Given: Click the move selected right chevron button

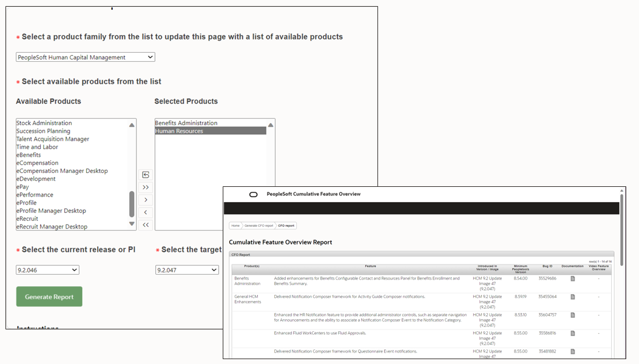Looking at the screenshot, I should point(146,200).
